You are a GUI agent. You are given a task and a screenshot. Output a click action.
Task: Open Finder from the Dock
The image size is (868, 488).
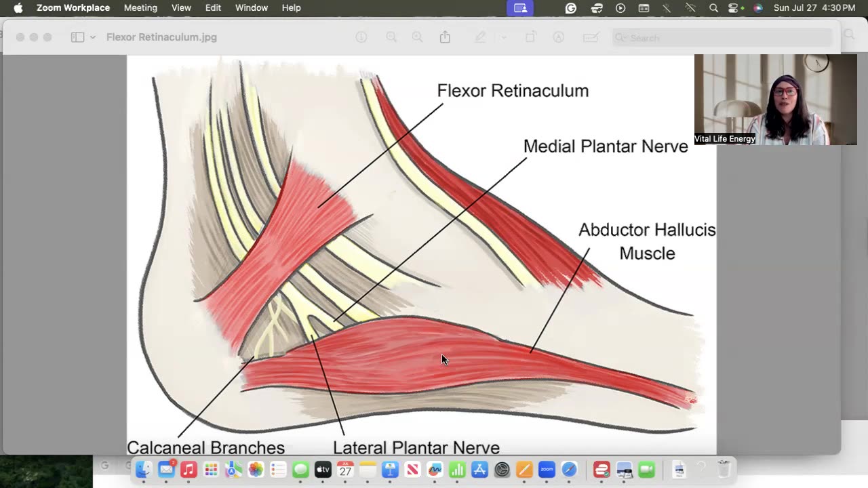(x=144, y=469)
